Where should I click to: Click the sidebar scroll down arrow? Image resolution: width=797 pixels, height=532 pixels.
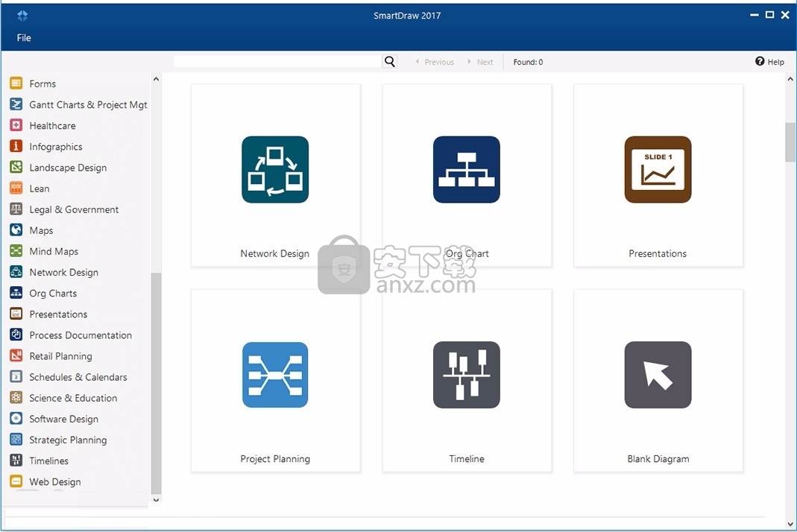(x=156, y=499)
